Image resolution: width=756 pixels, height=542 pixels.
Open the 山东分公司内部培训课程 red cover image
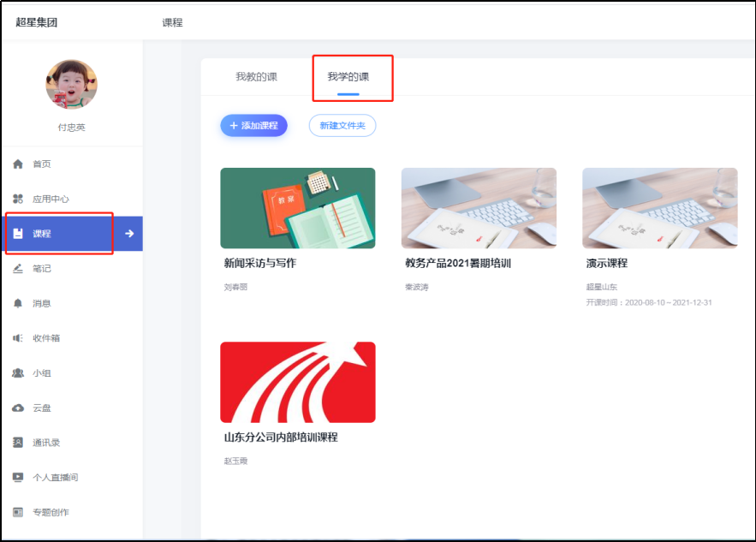[297, 382]
